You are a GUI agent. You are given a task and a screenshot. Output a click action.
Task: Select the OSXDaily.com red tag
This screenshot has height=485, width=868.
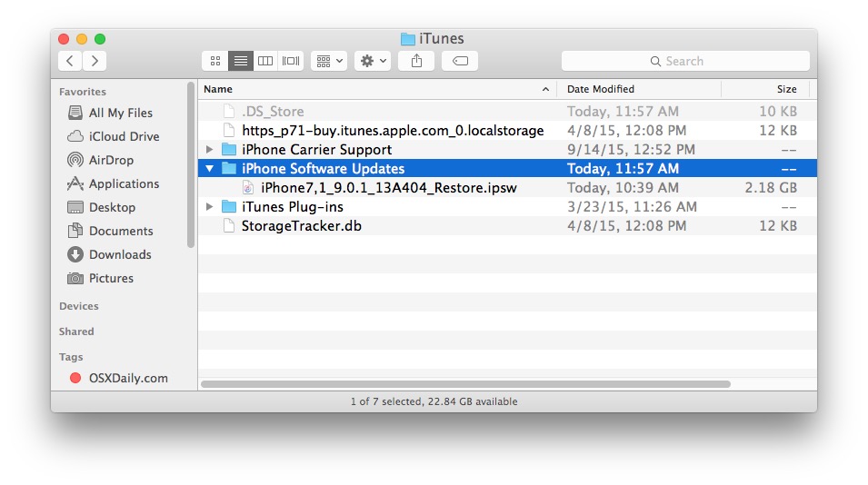127,378
